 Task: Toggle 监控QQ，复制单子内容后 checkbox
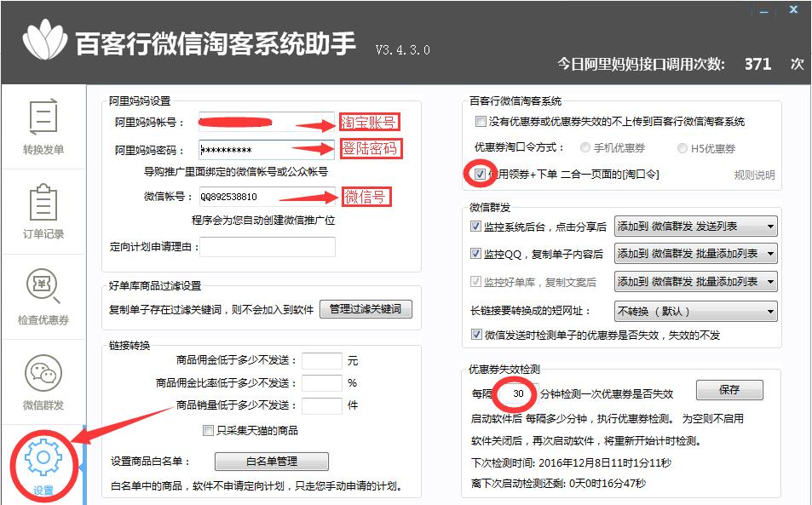click(x=476, y=254)
